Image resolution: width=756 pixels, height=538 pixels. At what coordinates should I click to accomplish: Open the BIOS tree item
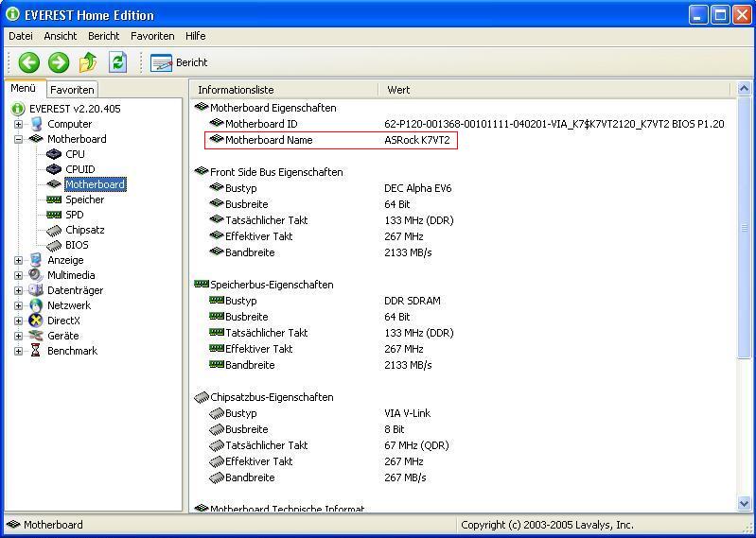tap(77, 245)
